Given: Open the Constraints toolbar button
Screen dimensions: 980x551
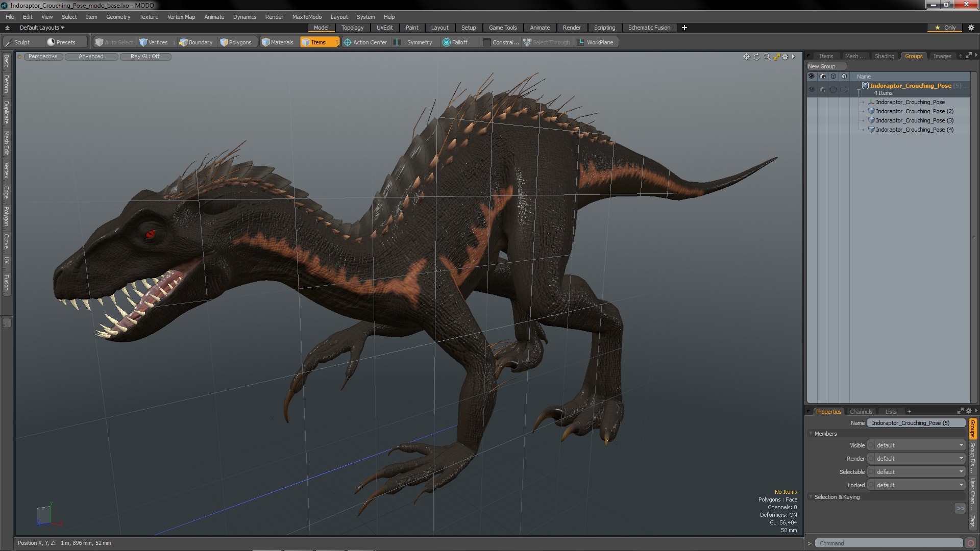Looking at the screenshot, I should (x=501, y=42).
